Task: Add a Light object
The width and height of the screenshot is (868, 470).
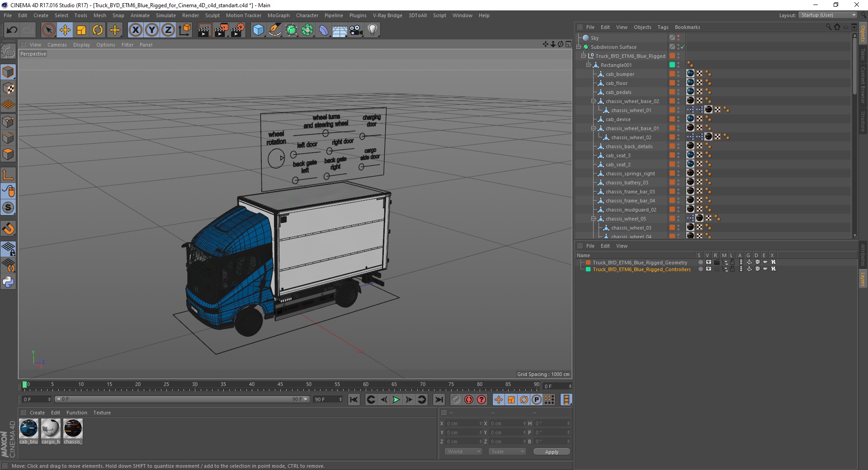Action: [x=373, y=30]
